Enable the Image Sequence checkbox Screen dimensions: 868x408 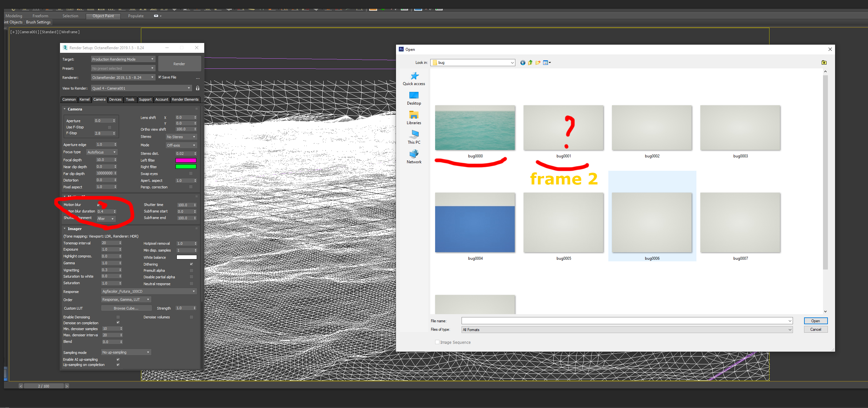click(437, 342)
